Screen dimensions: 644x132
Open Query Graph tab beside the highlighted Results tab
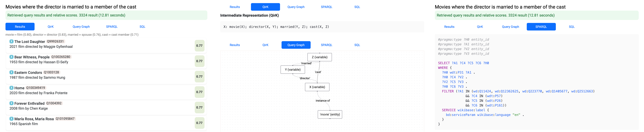81,27
